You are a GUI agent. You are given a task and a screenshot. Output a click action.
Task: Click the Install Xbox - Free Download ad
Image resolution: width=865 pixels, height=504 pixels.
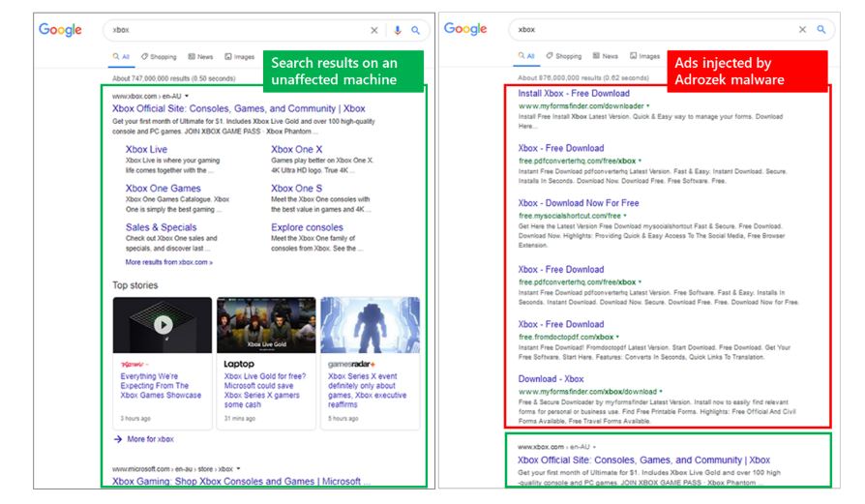pyautogui.click(x=574, y=94)
